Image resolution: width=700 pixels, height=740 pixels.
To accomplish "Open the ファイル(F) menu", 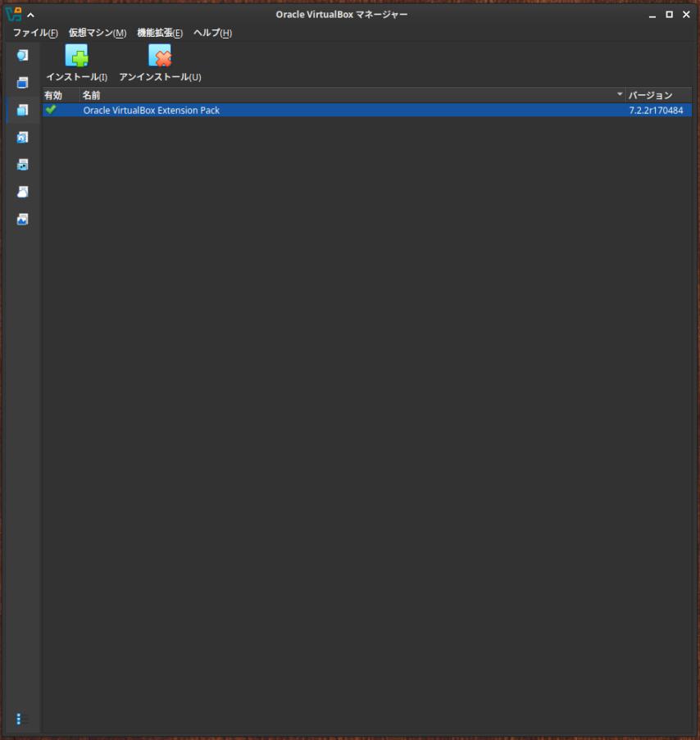I will (35, 33).
